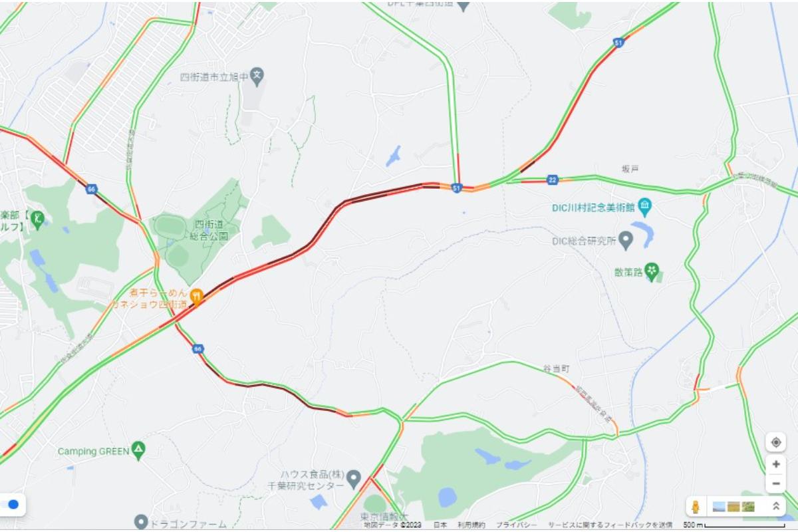Zoom out with the minus button
Screen dimensions: 798x532
775,483
